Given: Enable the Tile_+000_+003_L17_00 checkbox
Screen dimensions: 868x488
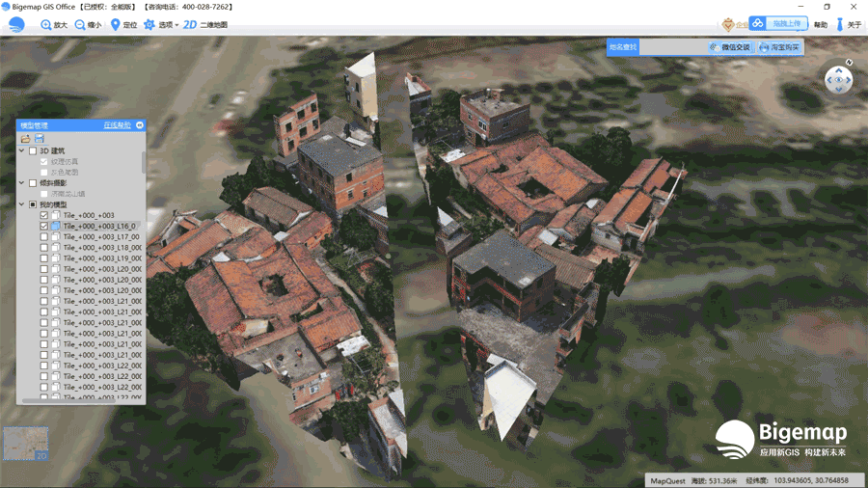Looking at the screenshot, I should tap(43, 236).
